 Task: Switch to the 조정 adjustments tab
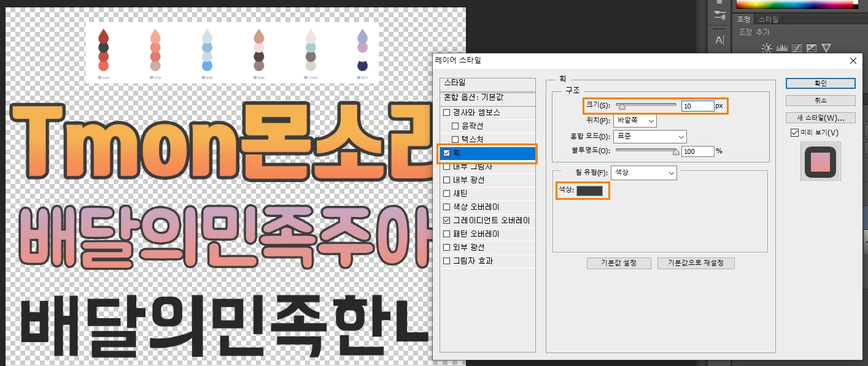coord(745,20)
